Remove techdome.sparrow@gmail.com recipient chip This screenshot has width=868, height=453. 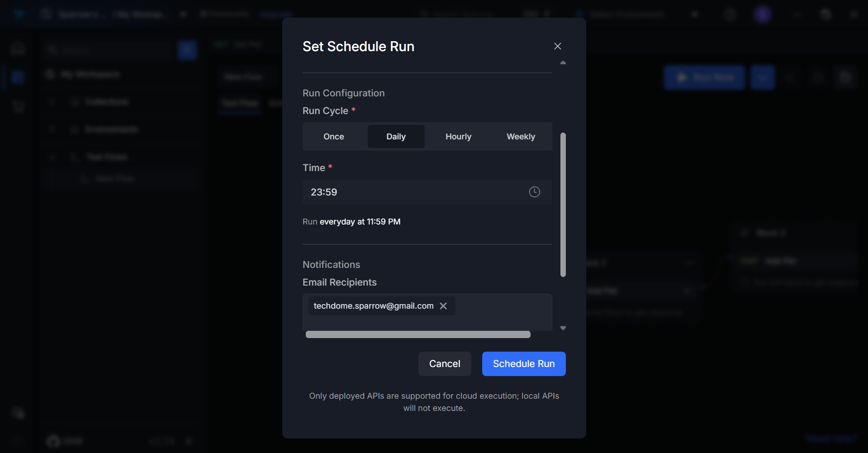point(443,306)
